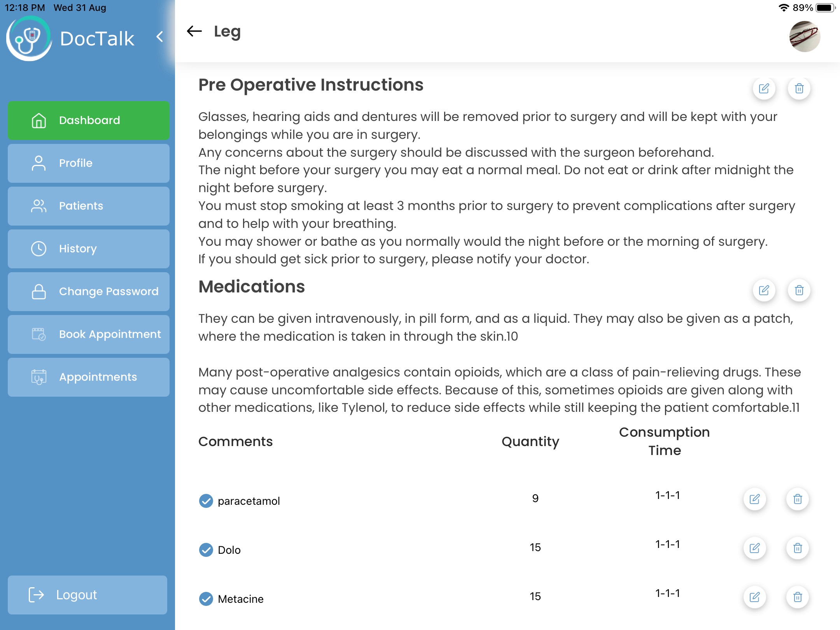
Task: Delete the Pre Operative Instructions section
Action: coord(799,89)
